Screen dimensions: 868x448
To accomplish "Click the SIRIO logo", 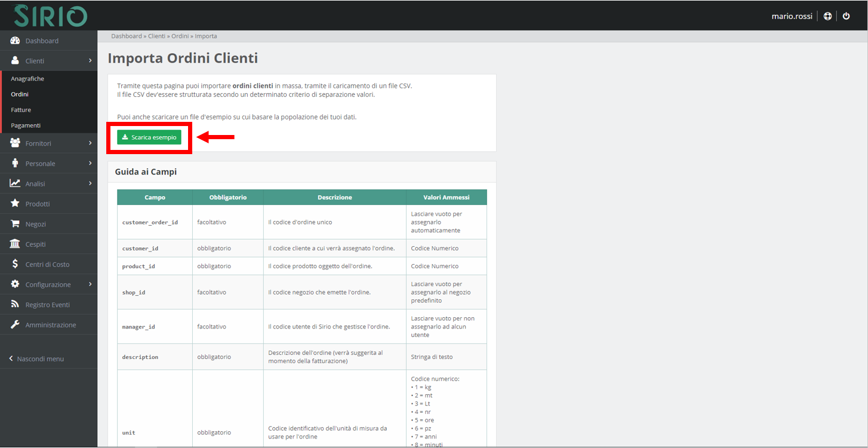I will (x=50, y=16).
